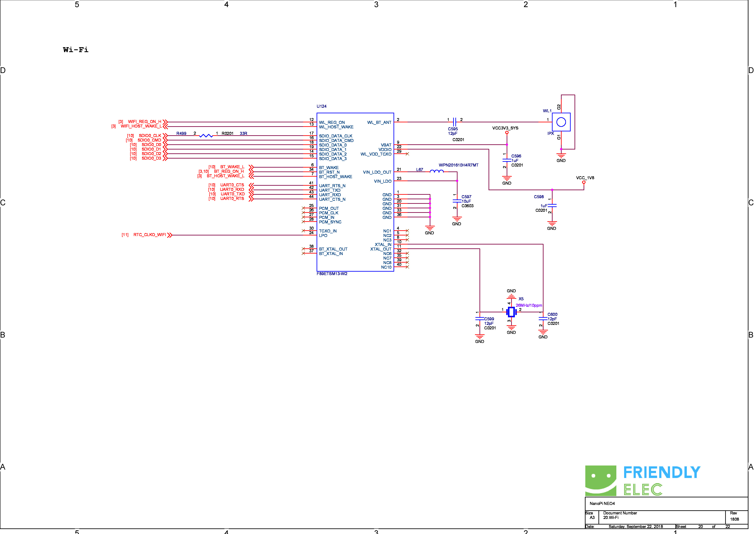The image size is (756, 534).
Task: Click the BT_WAKE_L net label
Action: coord(232,167)
